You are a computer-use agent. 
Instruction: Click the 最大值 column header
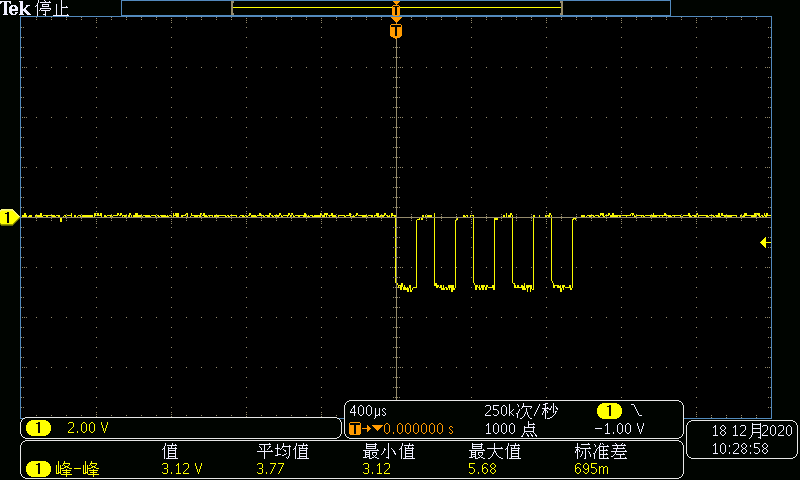point(494,451)
